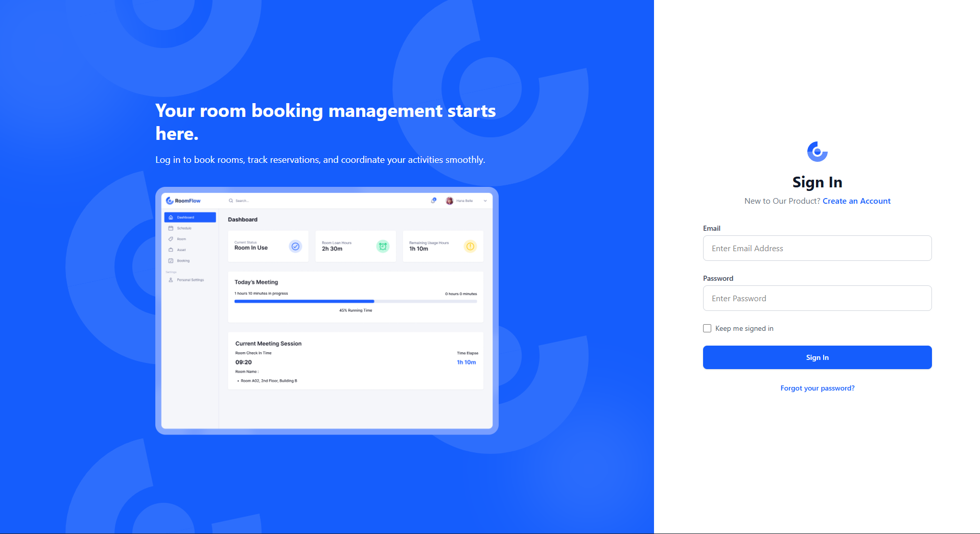
Task: Open Personal Settings in preview sidebar
Action: tap(190, 280)
